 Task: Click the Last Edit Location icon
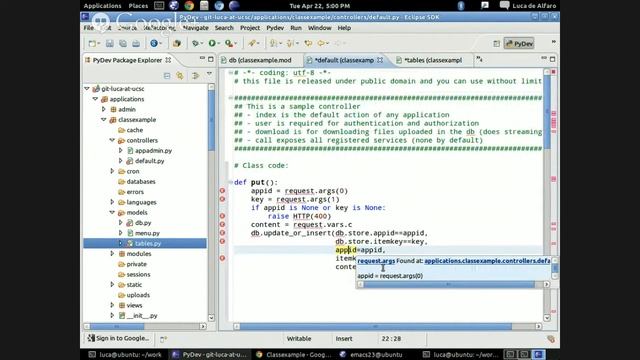pos(308,43)
